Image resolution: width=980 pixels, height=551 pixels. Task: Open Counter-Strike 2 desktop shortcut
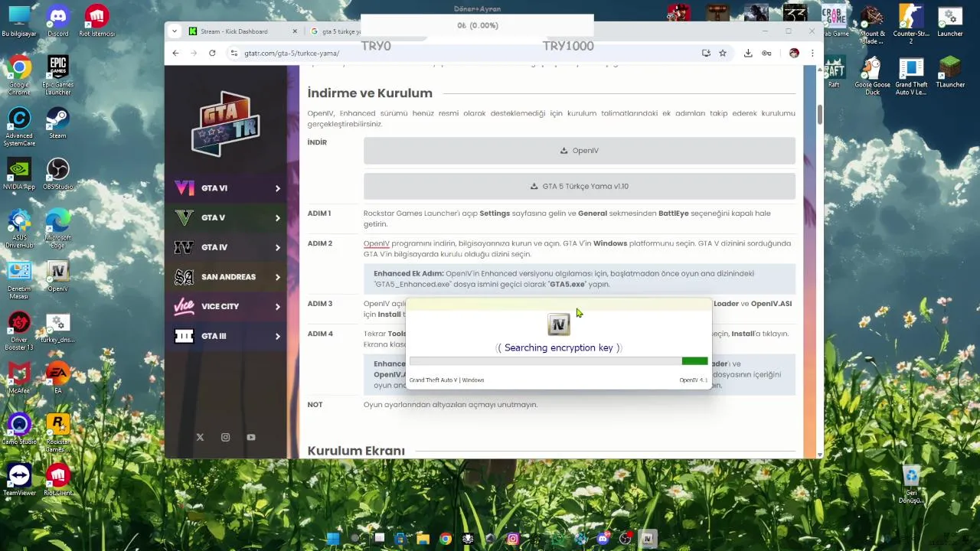point(911,24)
